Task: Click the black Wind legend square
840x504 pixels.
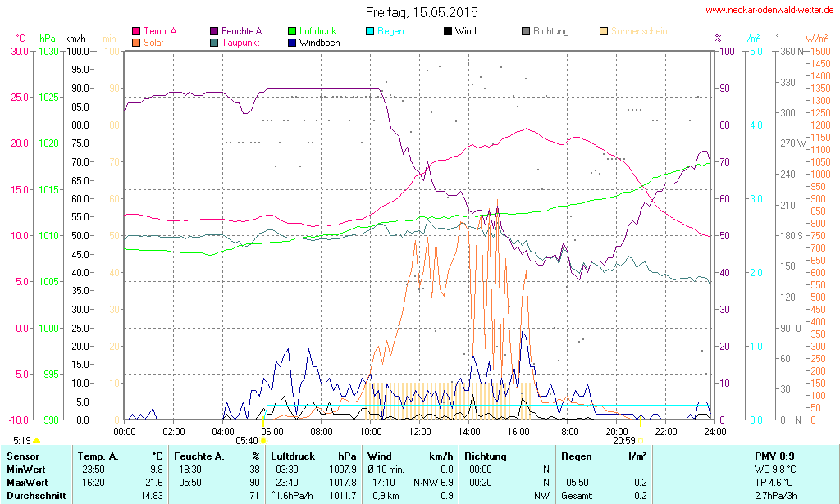Action: click(x=447, y=31)
